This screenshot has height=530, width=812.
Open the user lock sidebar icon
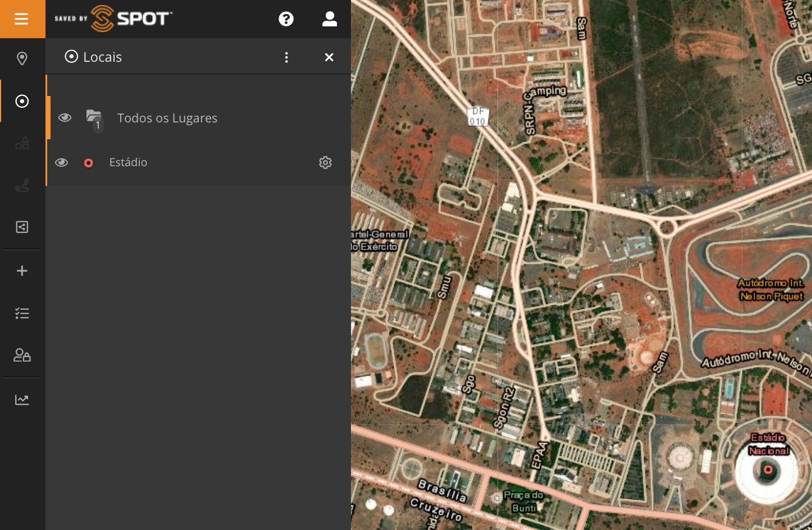(x=22, y=355)
